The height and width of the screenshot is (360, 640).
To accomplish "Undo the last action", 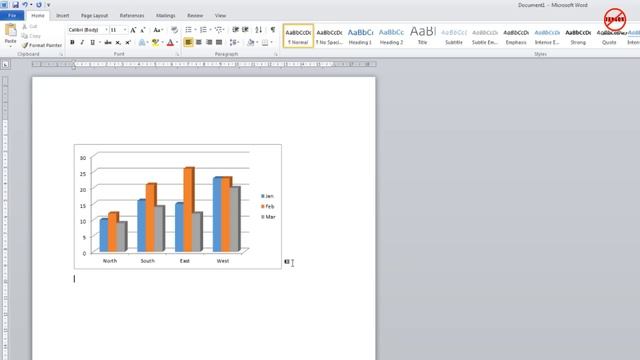I will point(25,5).
